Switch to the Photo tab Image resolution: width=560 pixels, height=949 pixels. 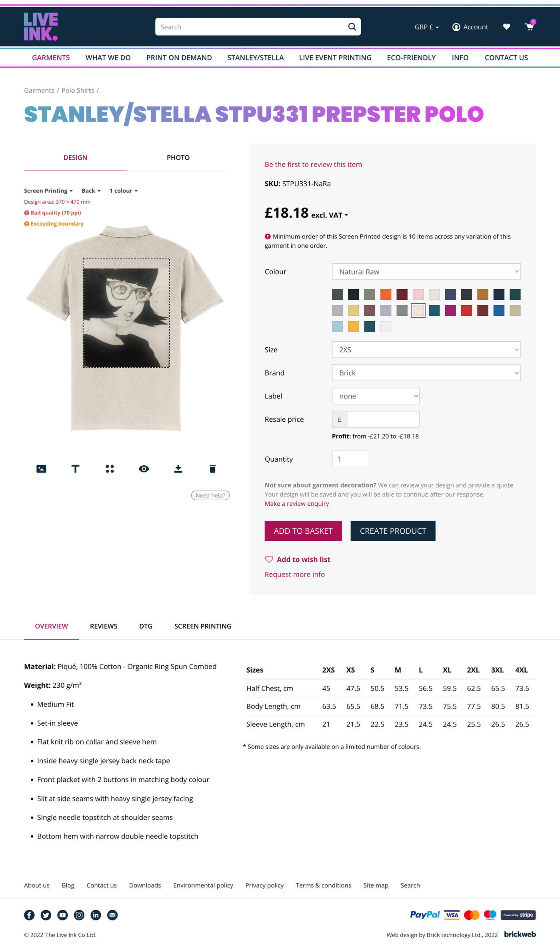[178, 158]
